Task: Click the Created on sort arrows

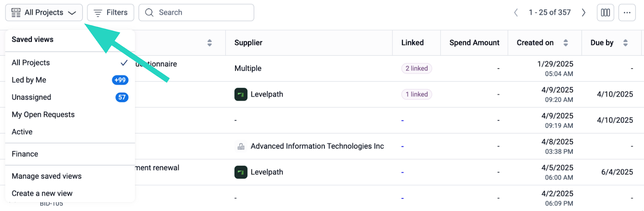Action: (x=566, y=43)
